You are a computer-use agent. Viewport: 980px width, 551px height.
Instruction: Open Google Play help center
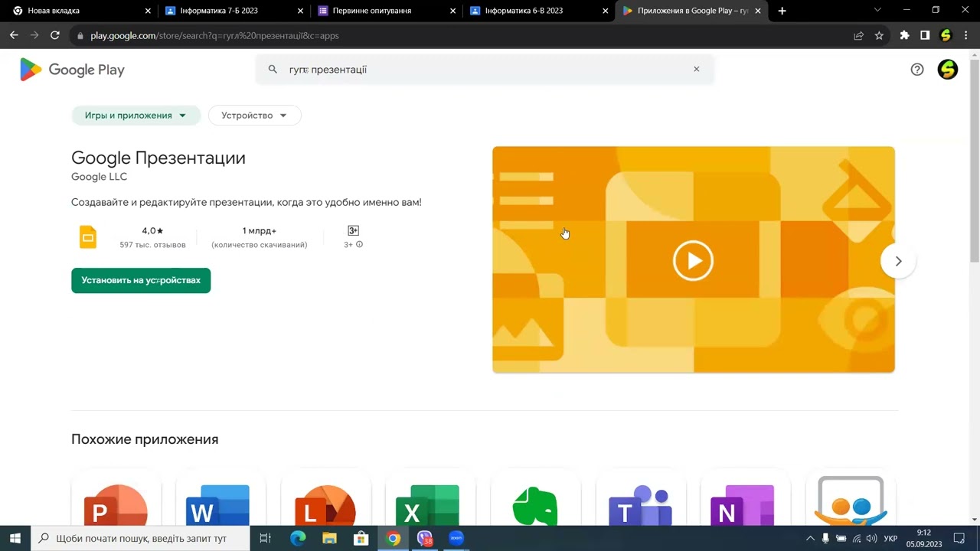tap(917, 70)
